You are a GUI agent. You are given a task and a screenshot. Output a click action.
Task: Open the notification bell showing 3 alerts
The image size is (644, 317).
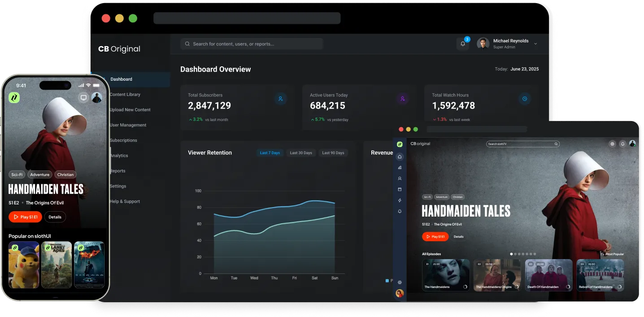[462, 43]
